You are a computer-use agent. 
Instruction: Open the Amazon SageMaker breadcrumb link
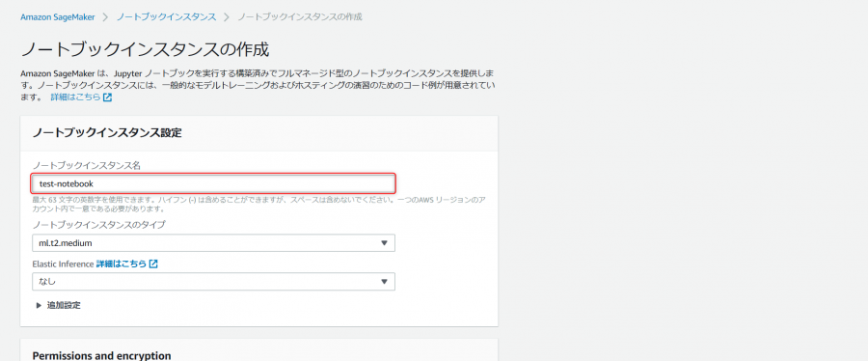(58, 17)
